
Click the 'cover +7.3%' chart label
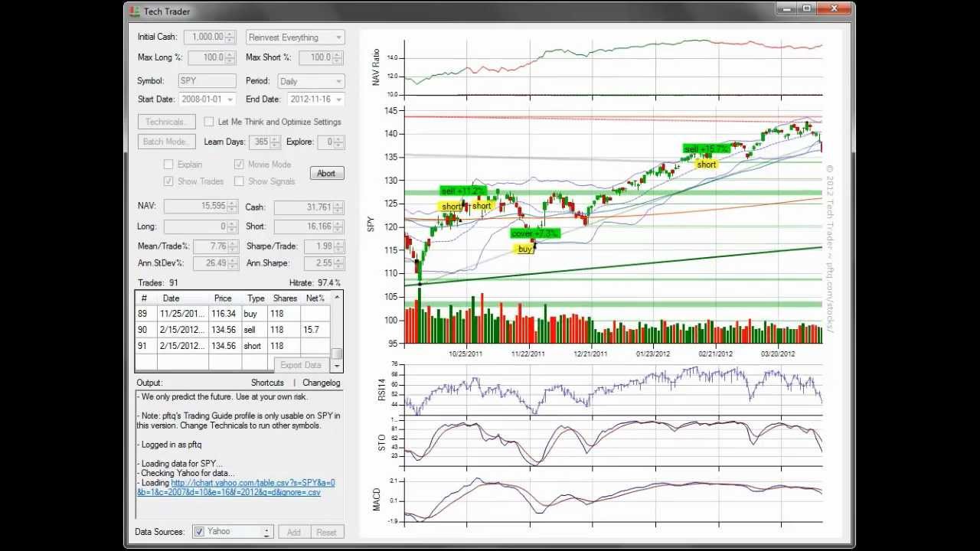click(535, 233)
